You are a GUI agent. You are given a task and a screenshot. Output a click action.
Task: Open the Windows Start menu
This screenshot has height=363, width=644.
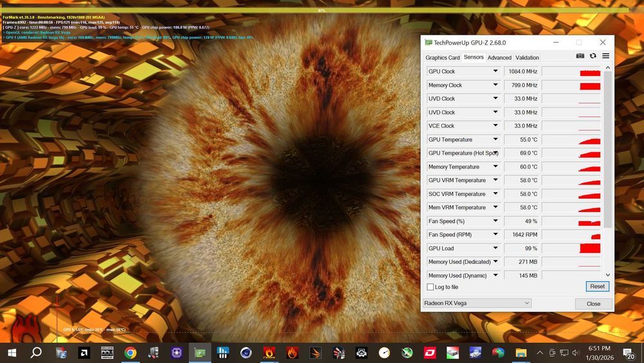(12, 353)
